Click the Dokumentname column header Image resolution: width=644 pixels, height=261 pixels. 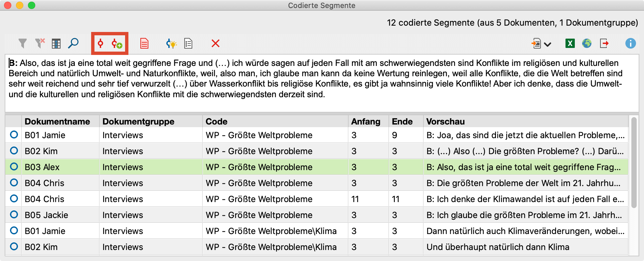(58, 121)
